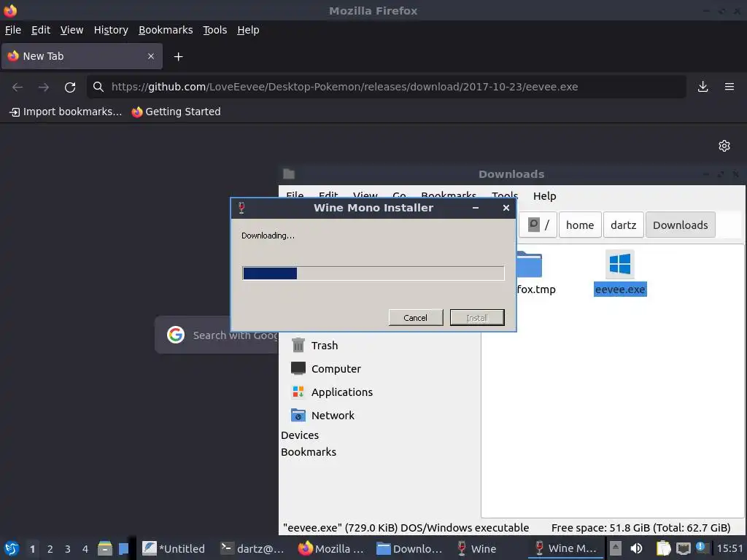This screenshot has height=560, width=747.
Task: Click the Search with Google box
Action: (217, 335)
